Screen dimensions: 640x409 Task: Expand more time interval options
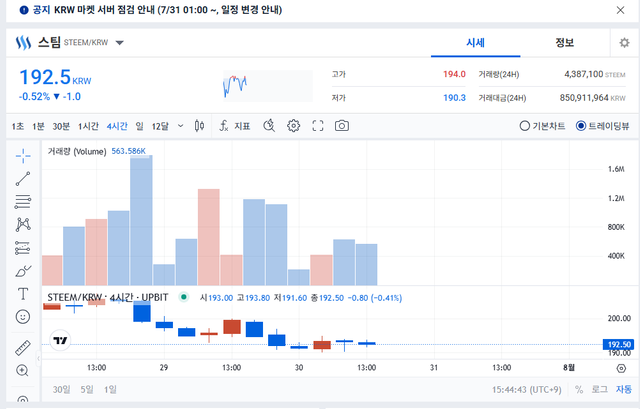[180, 126]
